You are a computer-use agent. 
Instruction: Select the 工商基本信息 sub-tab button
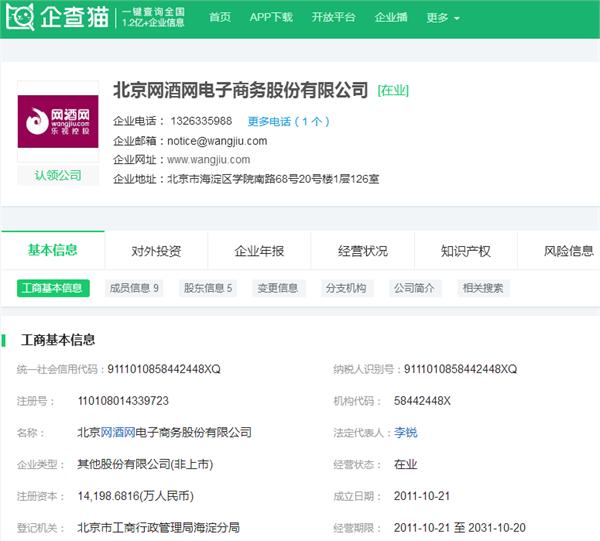(x=53, y=288)
